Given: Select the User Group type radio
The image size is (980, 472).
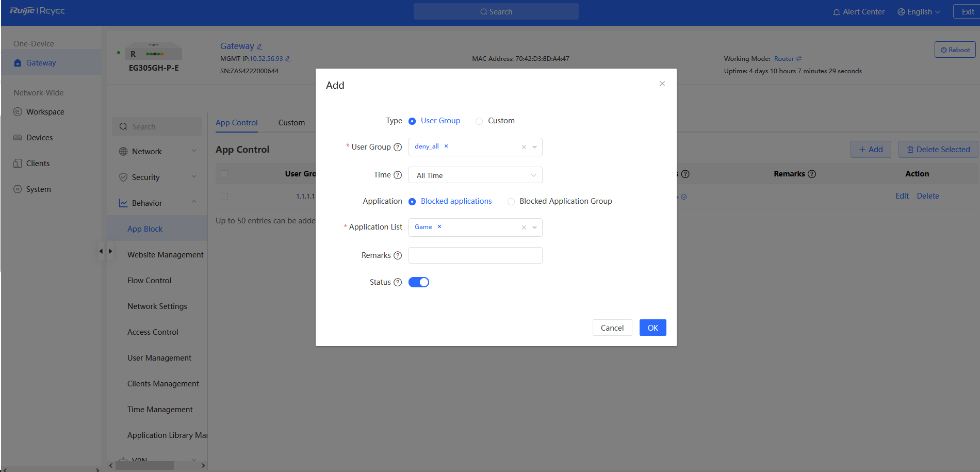Looking at the screenshot, I should [x=412, y=121].
